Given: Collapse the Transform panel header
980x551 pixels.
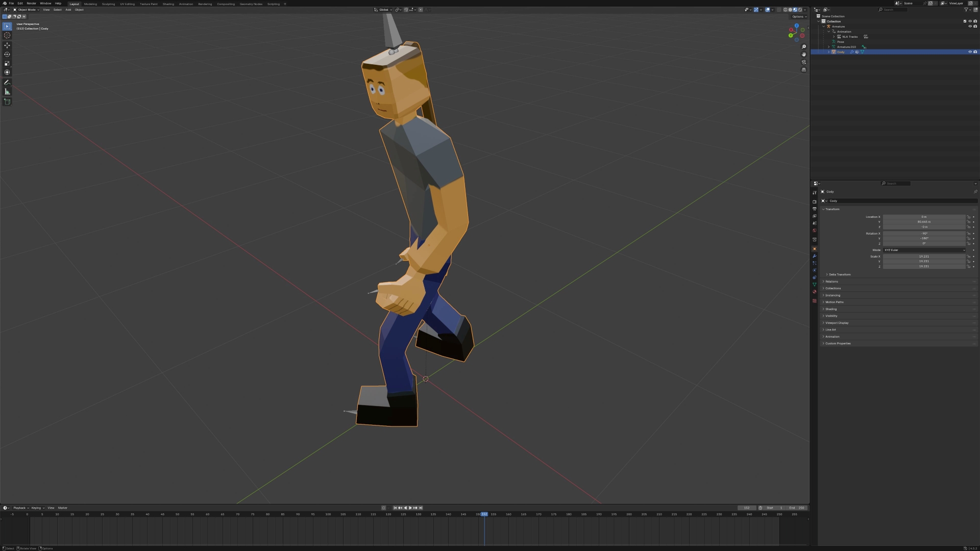Looking at the screenshot, I should [x=832, y=209].
